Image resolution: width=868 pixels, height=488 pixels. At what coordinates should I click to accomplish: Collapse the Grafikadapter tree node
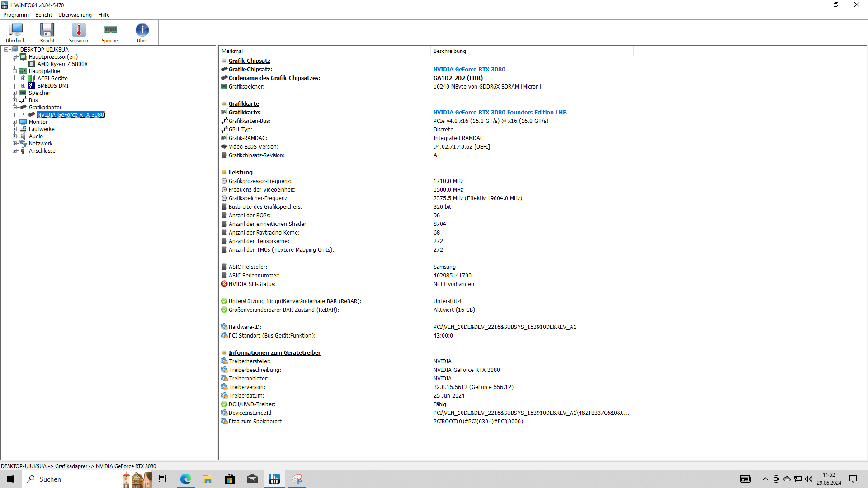tap(15, 108)
